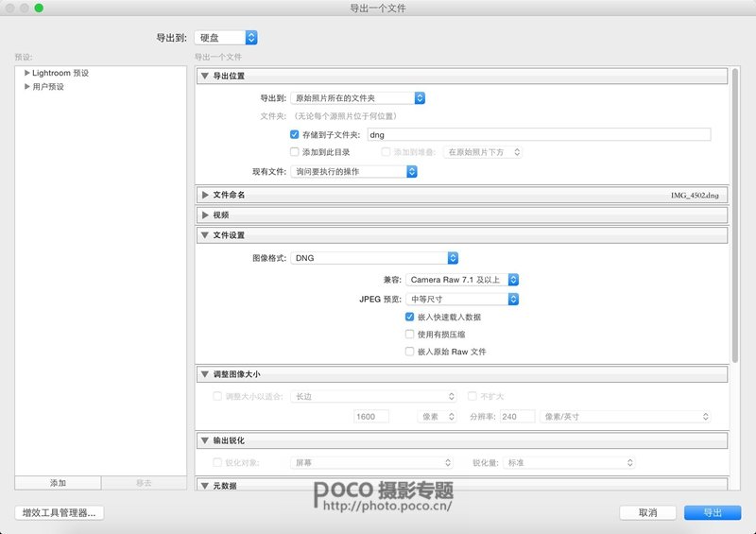Enable 添加到此目录 checkbox
The height and width of the screenshot is (534, 756).
pos(295,152)
